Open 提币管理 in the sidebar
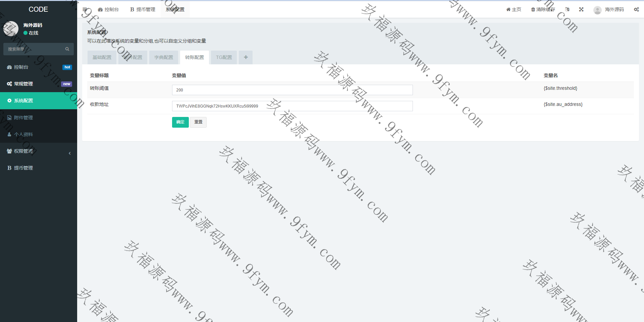The height and width of the screenshot is (322, 644). click(x=23, y=168)
